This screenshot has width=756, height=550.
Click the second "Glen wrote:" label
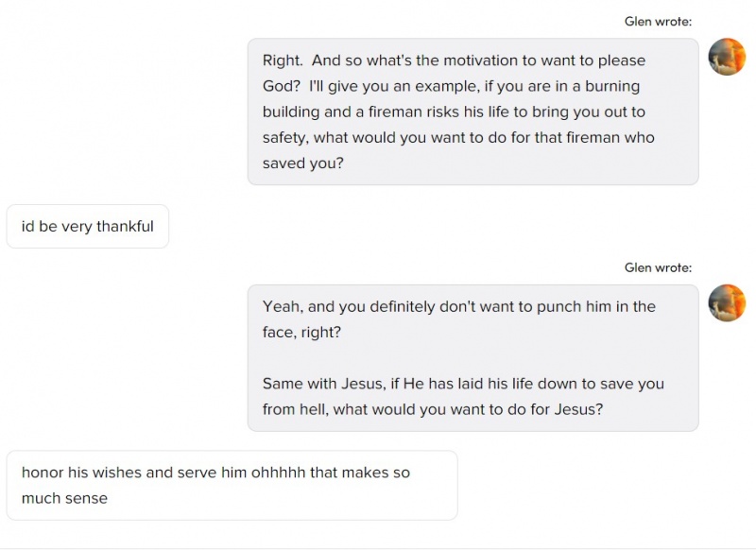coord(658,268)
